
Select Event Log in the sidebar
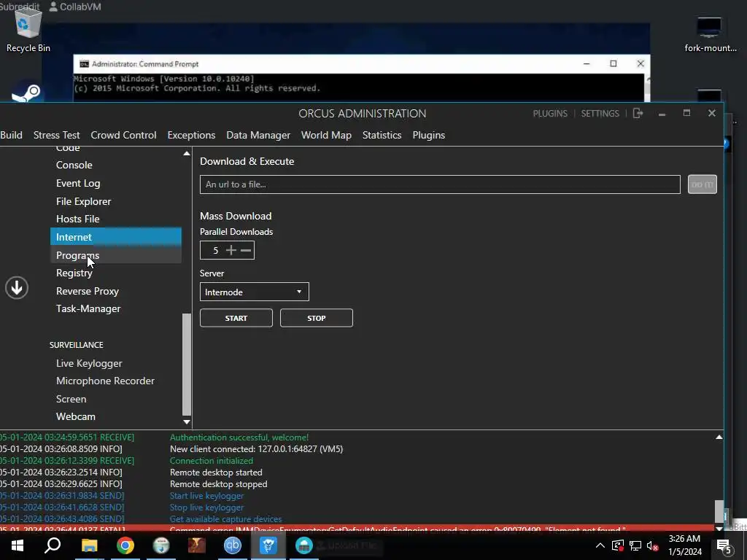point(116,183)
